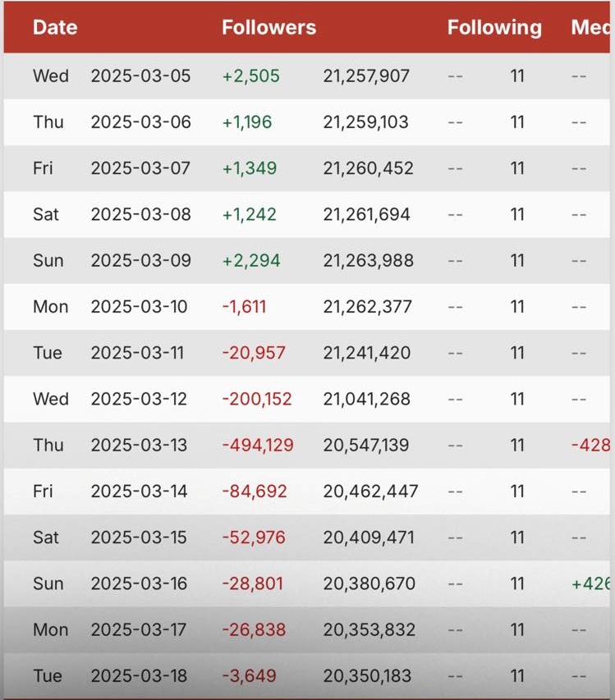Click the -1,611 follower loss value
Screen dimensions: 615x700
244,307
